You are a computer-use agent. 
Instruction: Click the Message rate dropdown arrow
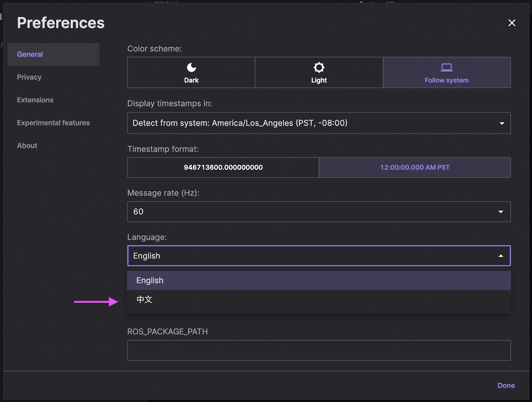[501, 212]
